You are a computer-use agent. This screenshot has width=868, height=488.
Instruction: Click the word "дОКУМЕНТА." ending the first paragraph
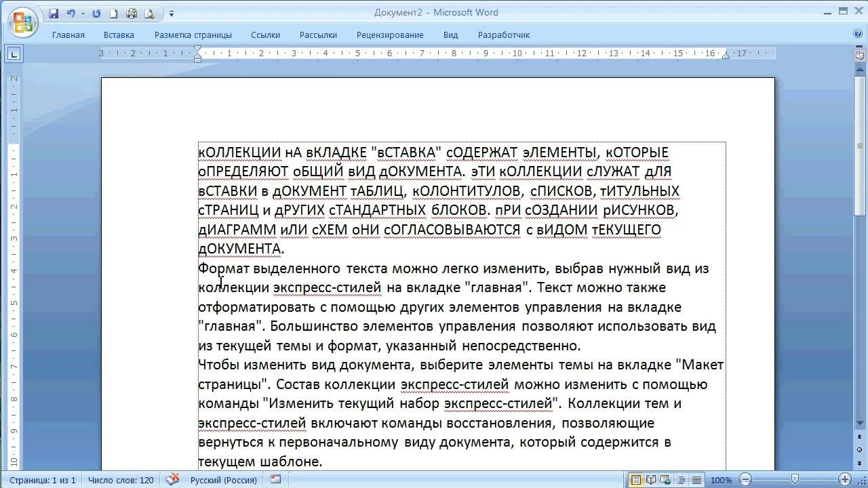(241, 249)
